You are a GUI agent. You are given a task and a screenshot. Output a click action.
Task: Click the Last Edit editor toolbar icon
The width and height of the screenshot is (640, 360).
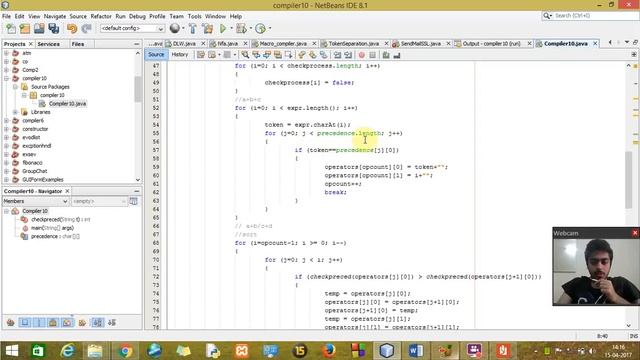point(201,55)
